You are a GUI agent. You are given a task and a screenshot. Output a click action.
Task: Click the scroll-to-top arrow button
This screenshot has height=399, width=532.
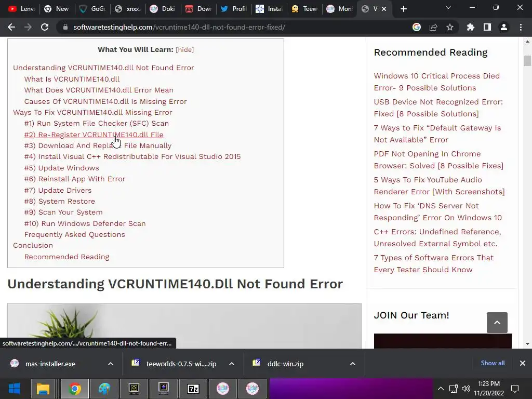coord(497,323)
